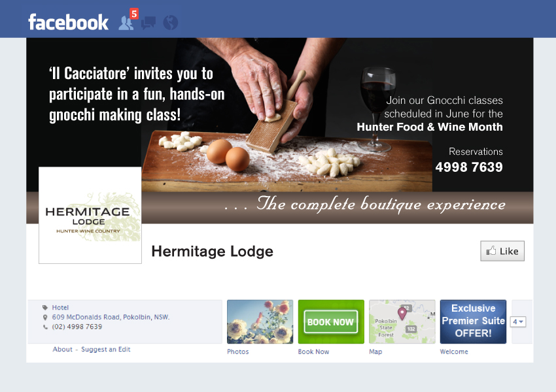The height and width of the screenshot is (392, 556).
Task: Click the green Book Now tile
Action: tap(331, 321)
